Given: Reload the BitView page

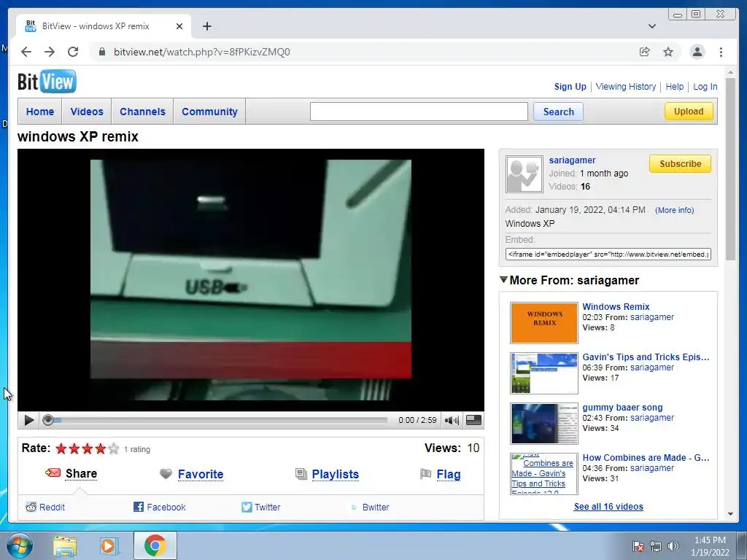Looking at the screenshot, I should [x=73, y=52].
